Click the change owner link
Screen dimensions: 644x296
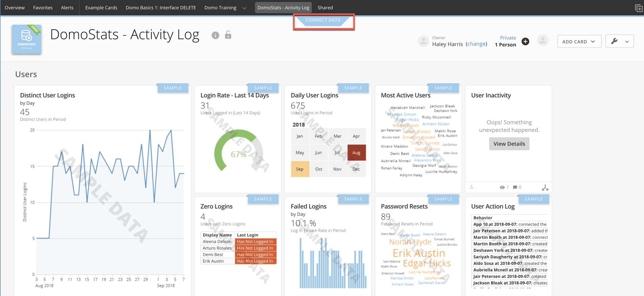(x=477, y=44)
